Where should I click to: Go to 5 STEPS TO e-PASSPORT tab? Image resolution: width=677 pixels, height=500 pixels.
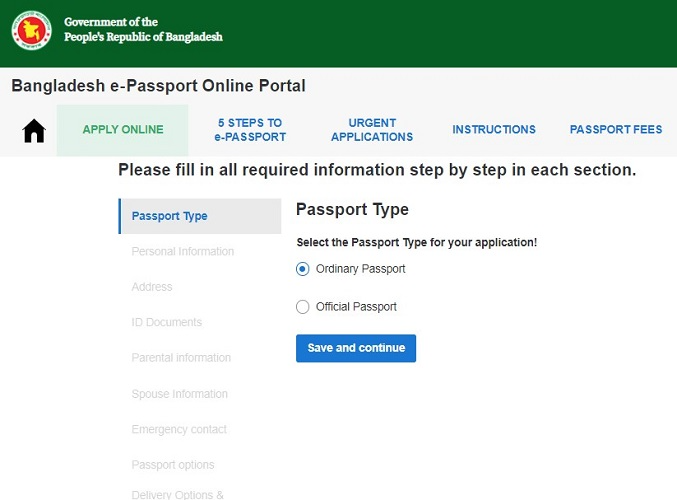250,130
